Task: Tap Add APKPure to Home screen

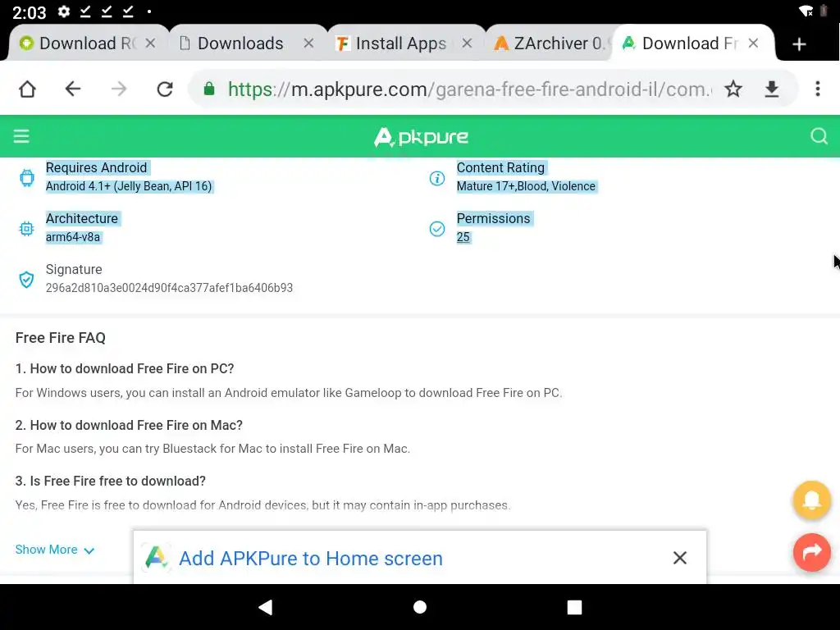Action: pyautogui.click(x=311, y=558)
